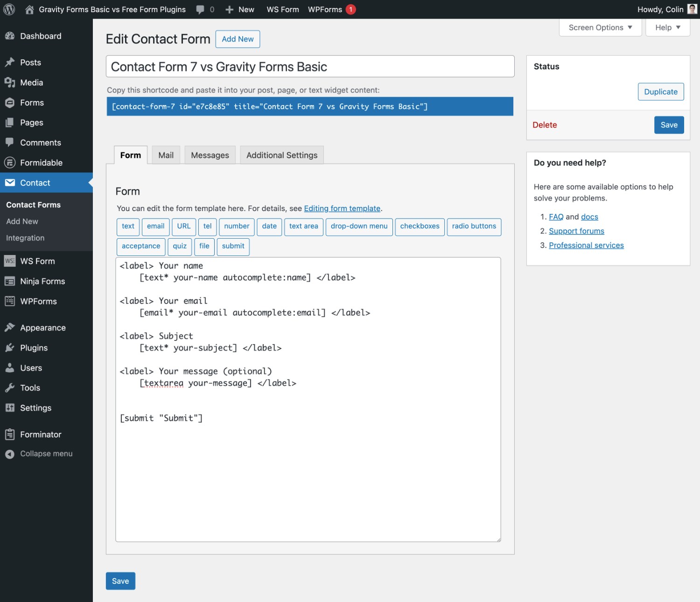Expand the Help dropdown
The height and width of the screenshot is (602, 700).
tap(668, 28)
